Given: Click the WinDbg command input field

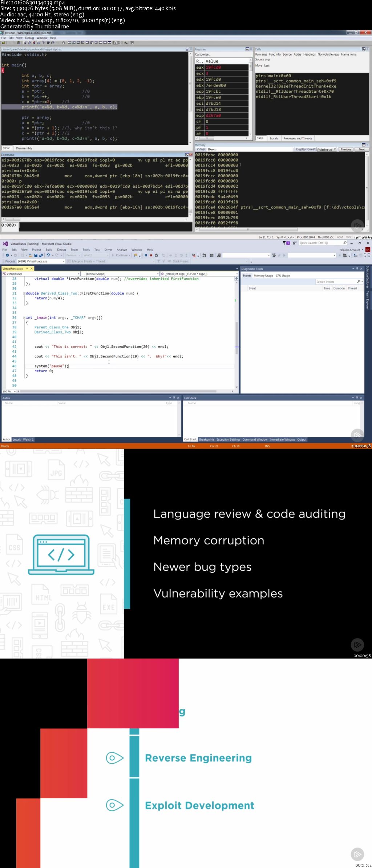Looking at the screenshot, I should (x=105, y=226).
